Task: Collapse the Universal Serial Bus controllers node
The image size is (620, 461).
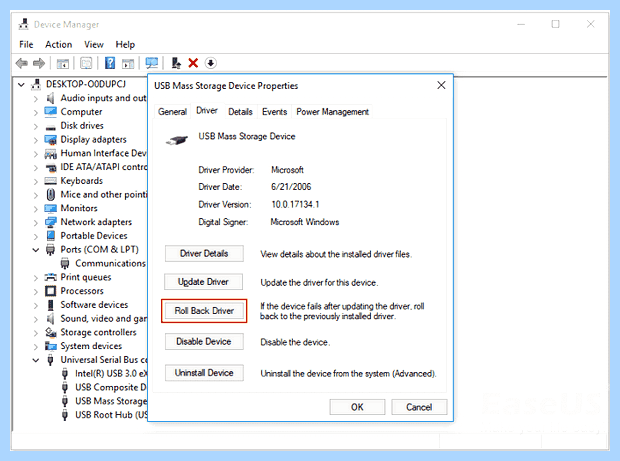Action: click(x=36, y=360)
